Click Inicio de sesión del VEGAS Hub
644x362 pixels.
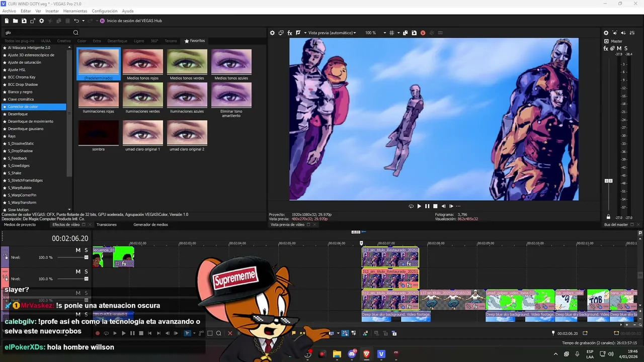(134, 21)
